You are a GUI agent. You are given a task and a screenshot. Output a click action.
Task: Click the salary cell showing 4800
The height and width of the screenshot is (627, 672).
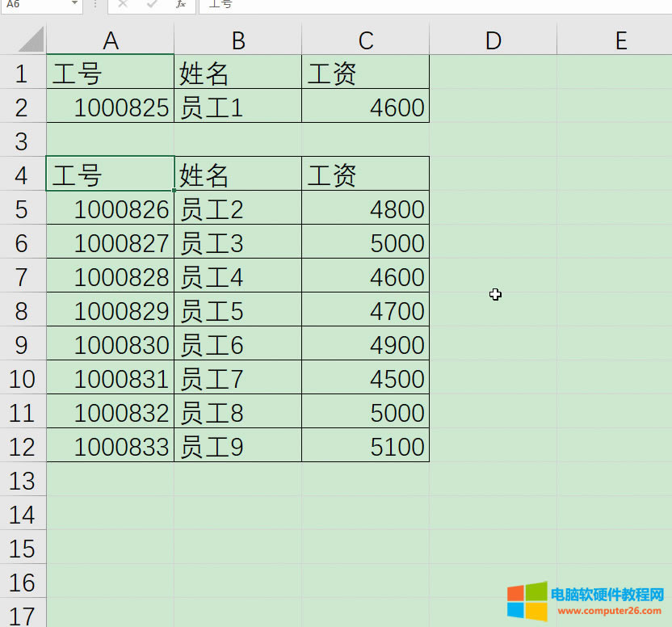click(366, 209)
